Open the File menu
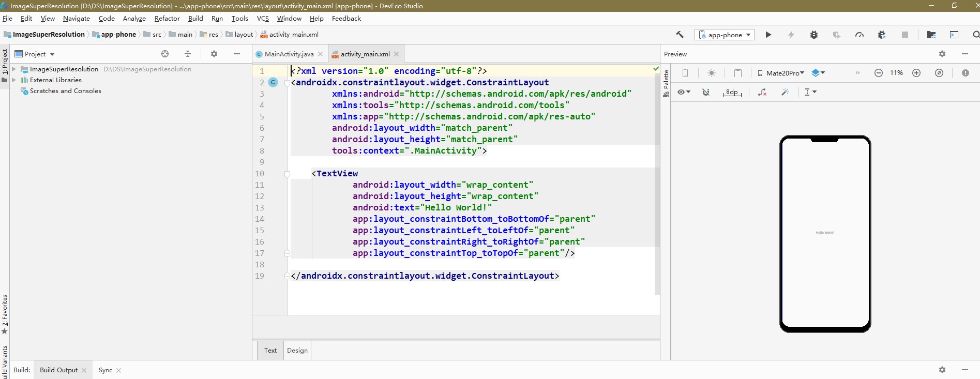980x379 pixels. [7, 18]
